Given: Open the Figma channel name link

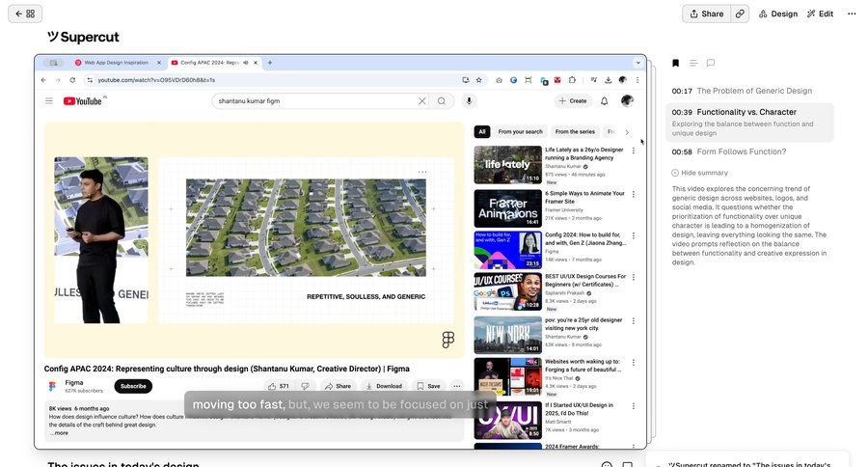Looking at the screenshot, I should 74,383.
